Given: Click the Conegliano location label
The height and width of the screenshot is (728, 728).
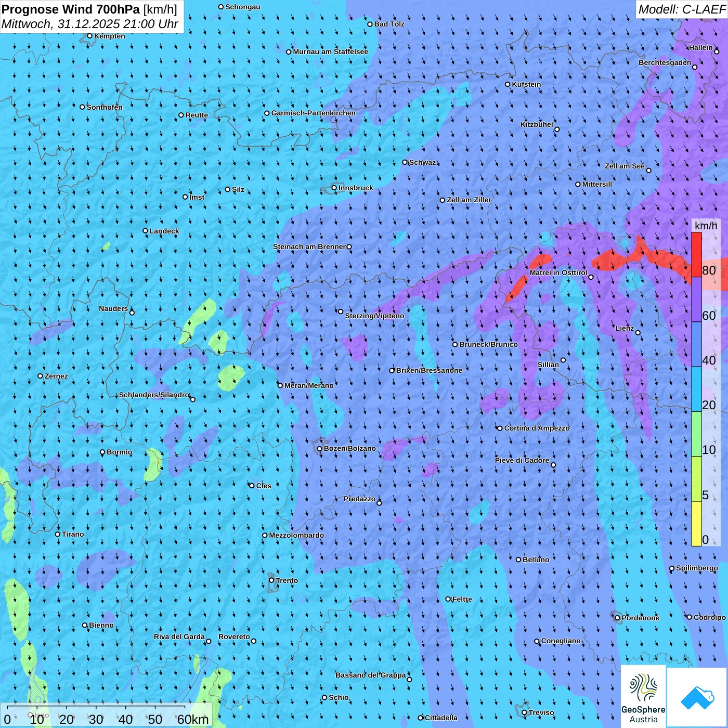Looking at the screenshot, I should click(561, 641).
